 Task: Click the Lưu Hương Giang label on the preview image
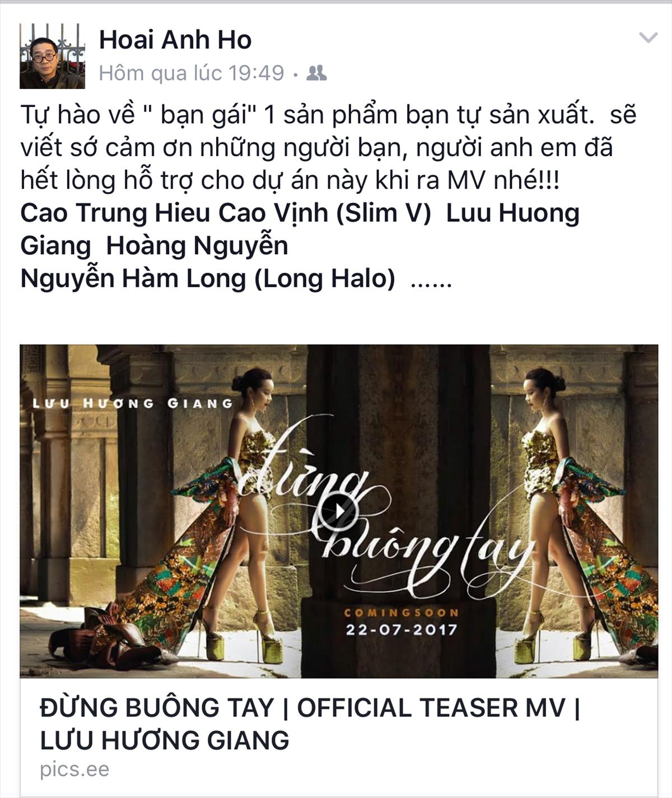132,403
